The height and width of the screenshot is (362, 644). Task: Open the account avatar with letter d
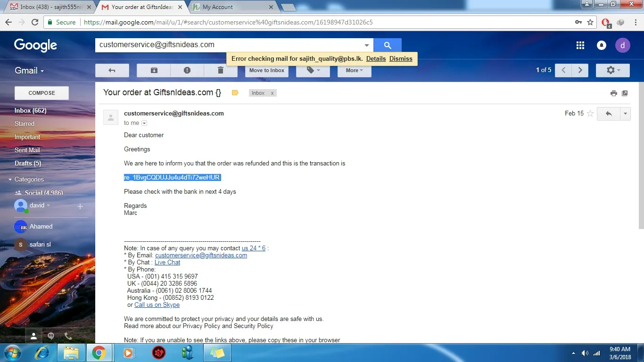point(623,45)
